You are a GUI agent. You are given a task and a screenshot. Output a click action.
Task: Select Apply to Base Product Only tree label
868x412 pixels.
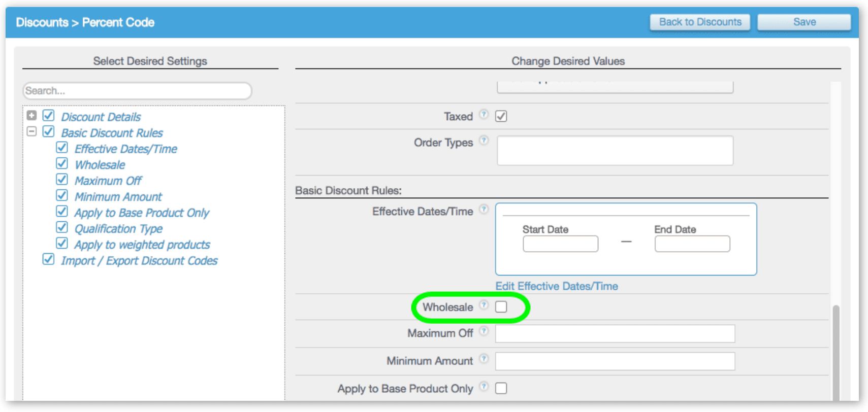coord(142,213)
